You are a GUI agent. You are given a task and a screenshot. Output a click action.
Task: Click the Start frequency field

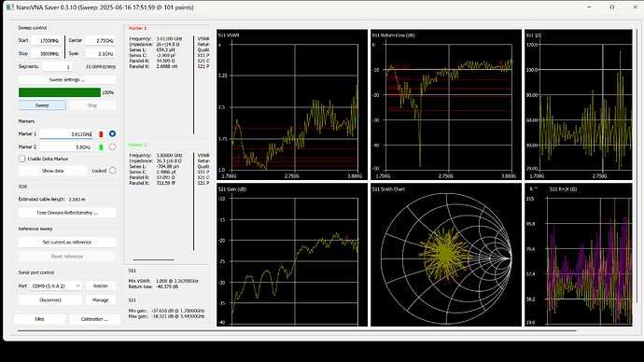(x=47, y=41)
